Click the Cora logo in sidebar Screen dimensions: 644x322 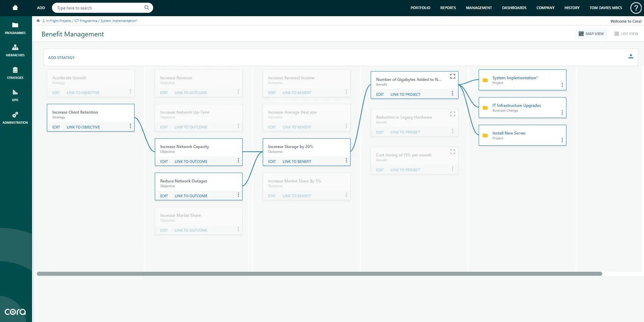click(15, 312)
